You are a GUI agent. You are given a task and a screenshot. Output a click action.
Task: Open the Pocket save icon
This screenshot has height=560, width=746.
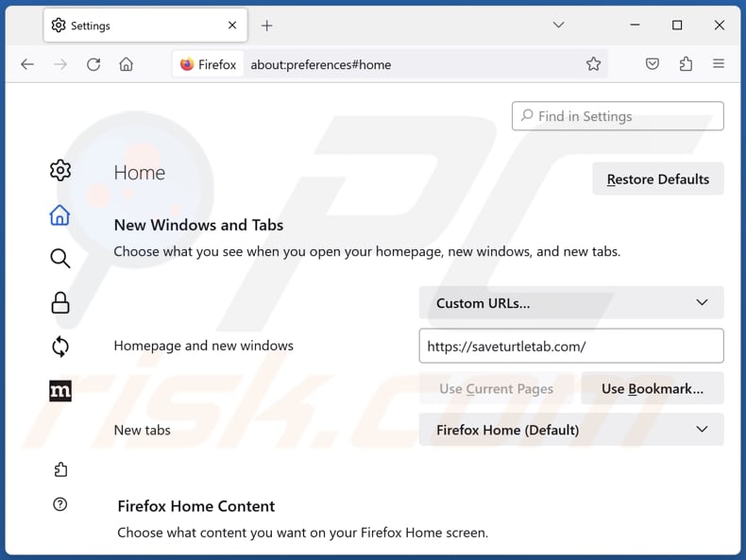(x=653, y=64)
